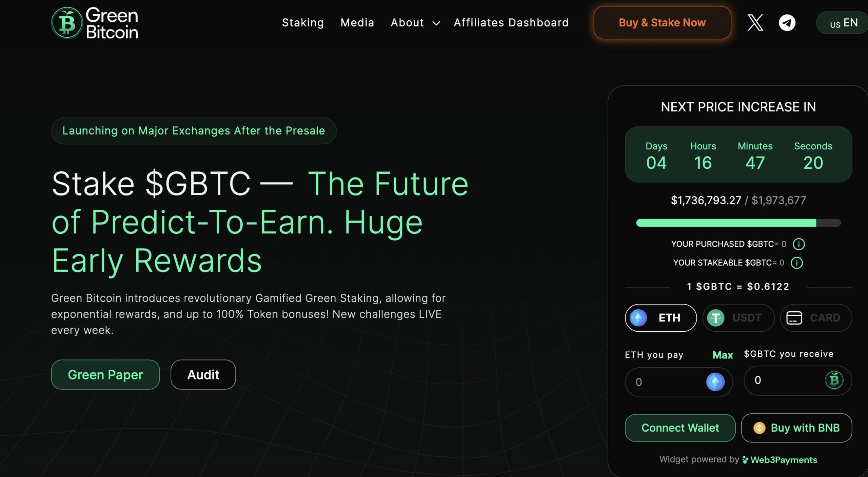Open the Media menu item

click(357, 23)
